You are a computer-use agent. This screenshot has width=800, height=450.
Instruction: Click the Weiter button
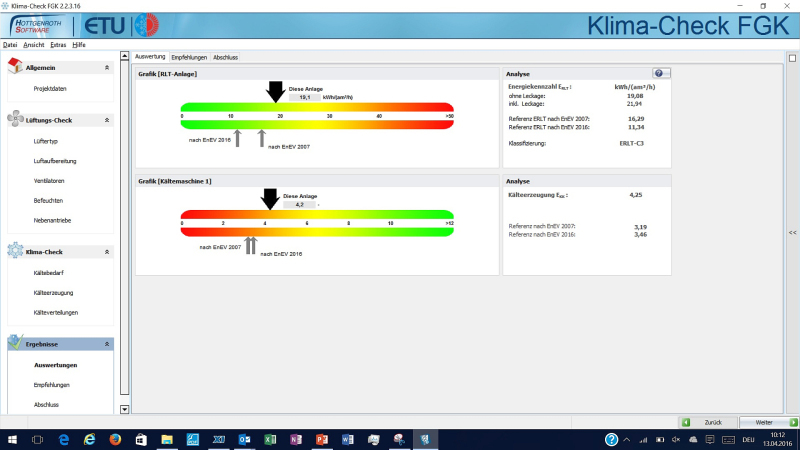point(769,422)
